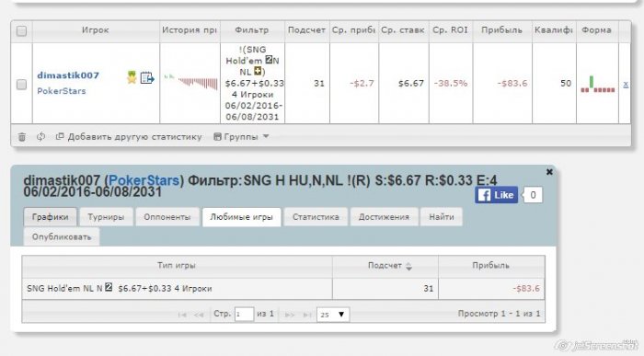The height and width of the screenshot is (356, 644).
Task: Click the PokerStars link under dimastik007
Action: (62, 91)
